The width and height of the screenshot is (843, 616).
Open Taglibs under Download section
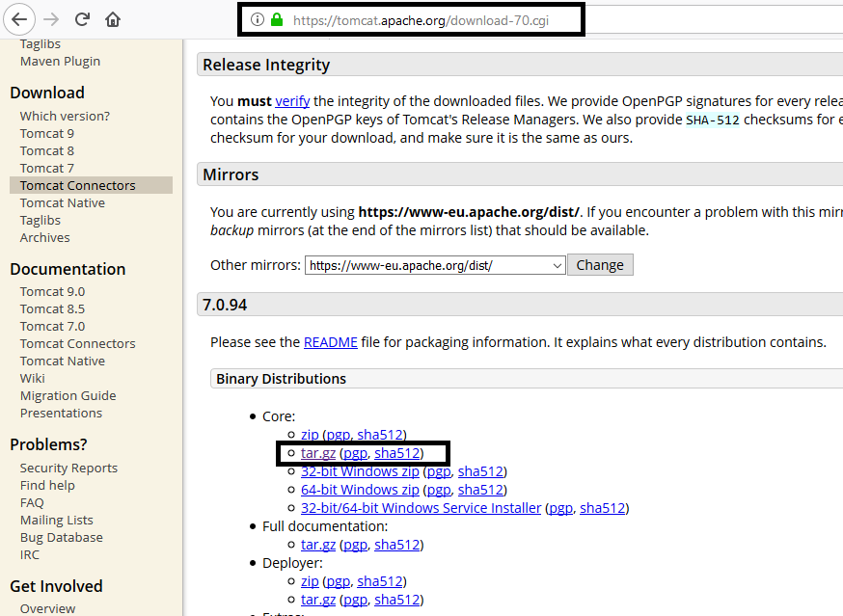[x=41, y=221]
